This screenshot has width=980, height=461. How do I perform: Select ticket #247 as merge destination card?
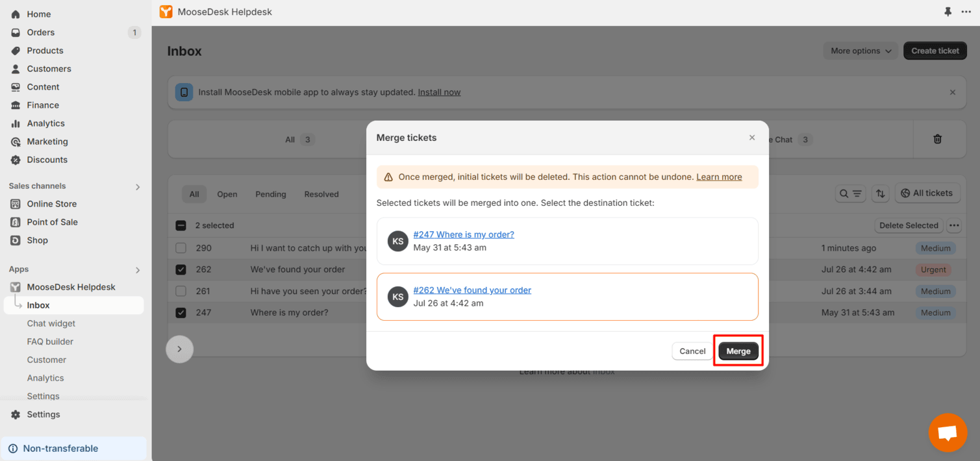pos(568,241)
